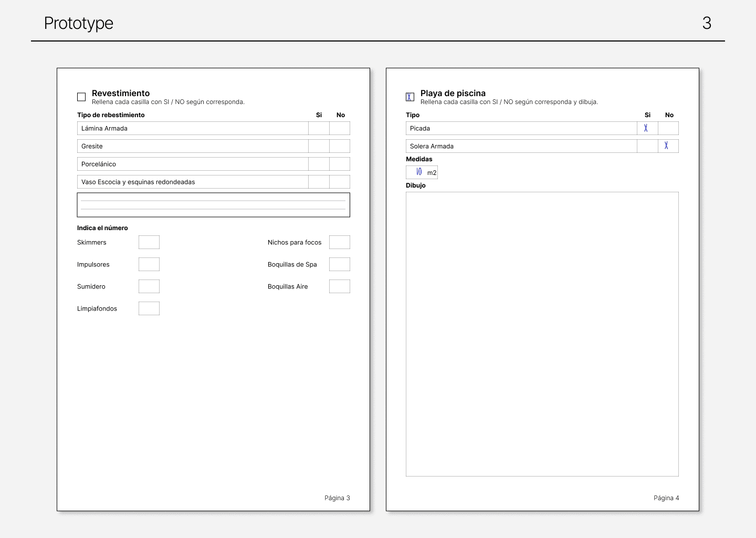Image resolution: width=756 pixels, height=538 pixels.
Task: Check Si for Gresite covering
Action: pos(319,146)
